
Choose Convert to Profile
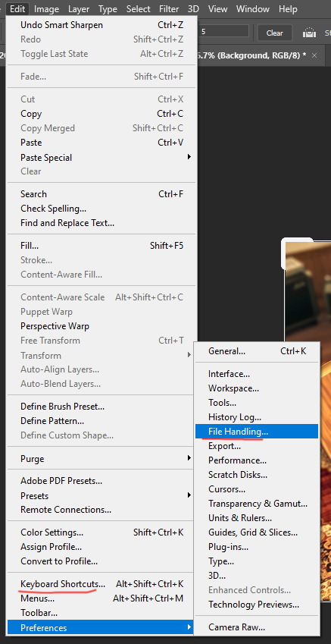click(101, 561)
